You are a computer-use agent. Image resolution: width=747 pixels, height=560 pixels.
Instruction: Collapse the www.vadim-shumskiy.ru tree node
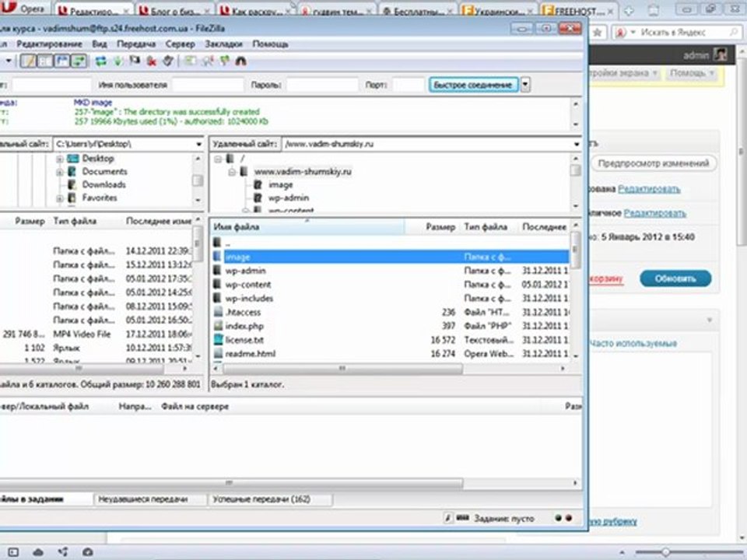(x=232, y=172)
